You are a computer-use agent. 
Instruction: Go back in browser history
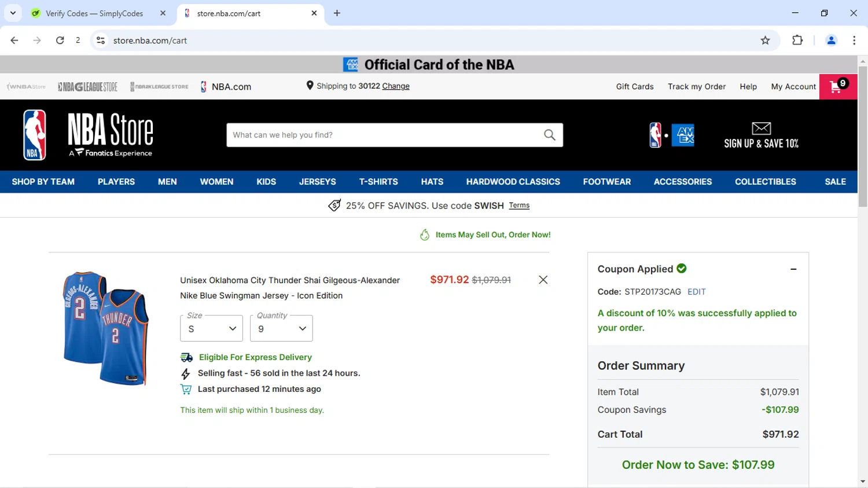point(14,41)
